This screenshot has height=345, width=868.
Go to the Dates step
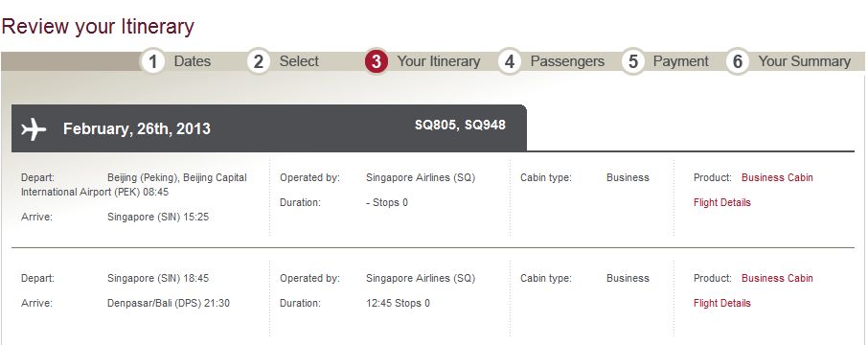(192, 61)
